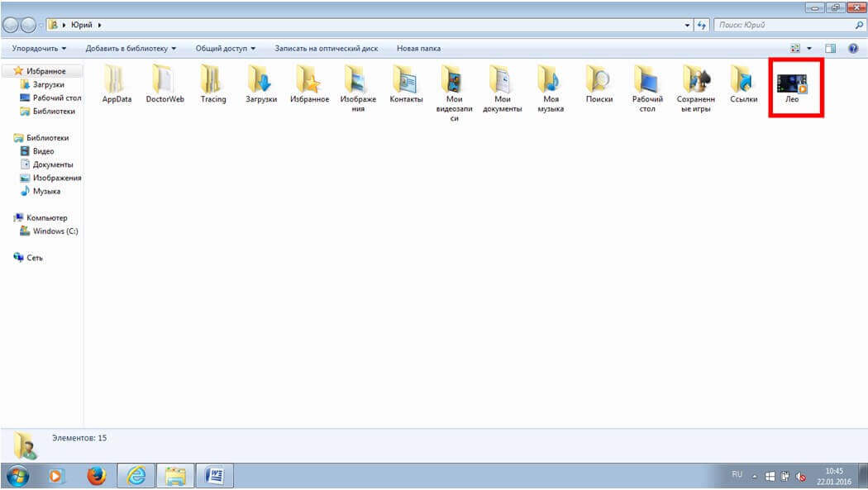The width and height of the screenshot is (868, 490).
Task: Expand the Добавить в библиотеку dropdown
Action: click(x=131, y=49)
